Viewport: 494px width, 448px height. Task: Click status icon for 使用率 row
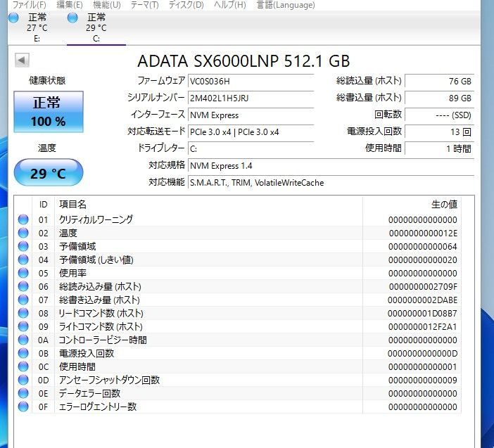[23, 273]
